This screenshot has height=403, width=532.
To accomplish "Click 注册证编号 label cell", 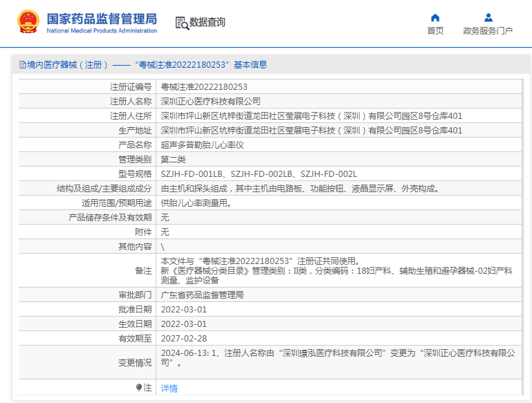I will (131, 87).
